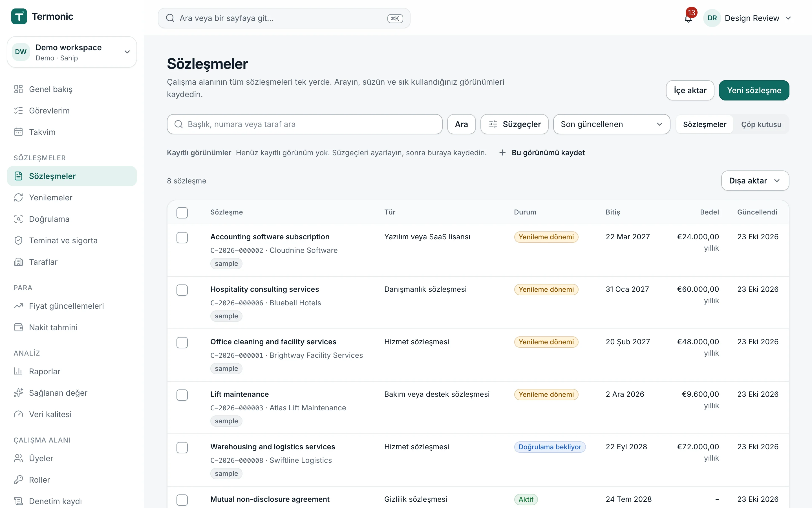Screen dimensions: 812x508
Task: Open Nakit tahmini wallet icon
Action: coord(18,328)
